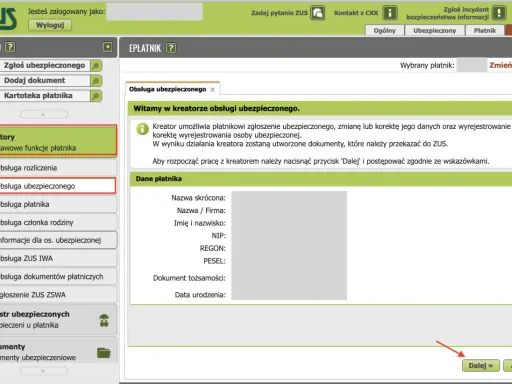Open Obsługa ubezpieczonego menu item

57,186
